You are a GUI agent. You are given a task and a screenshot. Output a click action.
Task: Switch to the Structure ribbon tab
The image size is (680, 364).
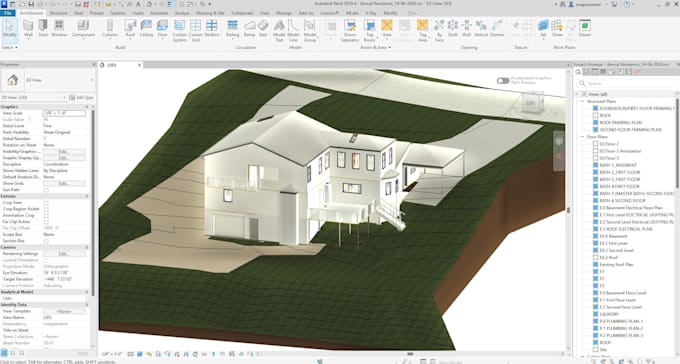tap(59, 13)
